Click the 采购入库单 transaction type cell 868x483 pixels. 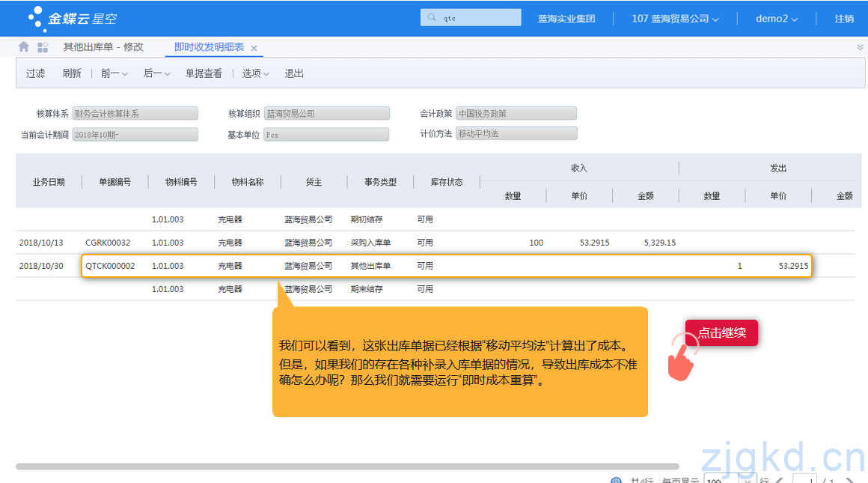(x=370, y=243)
